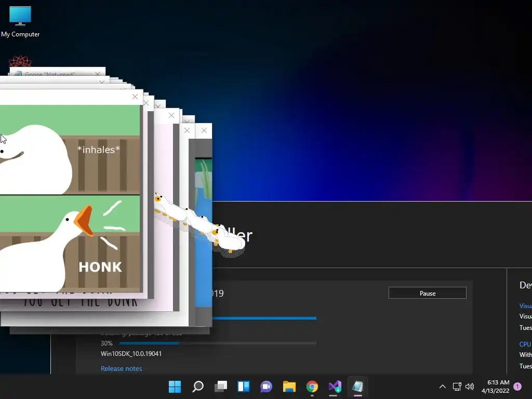Open the red desktop icon below My Computer
Screen dimensions: 532x399
[20, 62]
